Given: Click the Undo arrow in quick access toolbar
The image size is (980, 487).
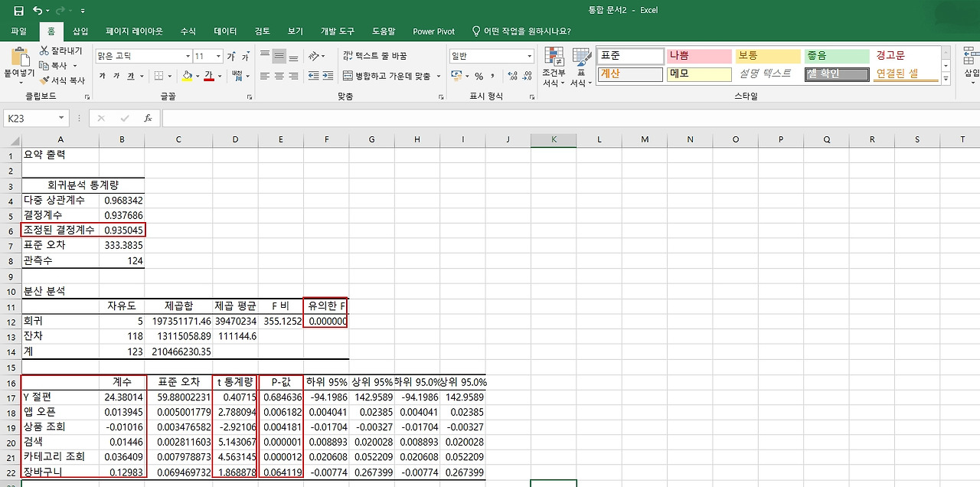Looking at the screenshot, I should click(x=38, y=11).
